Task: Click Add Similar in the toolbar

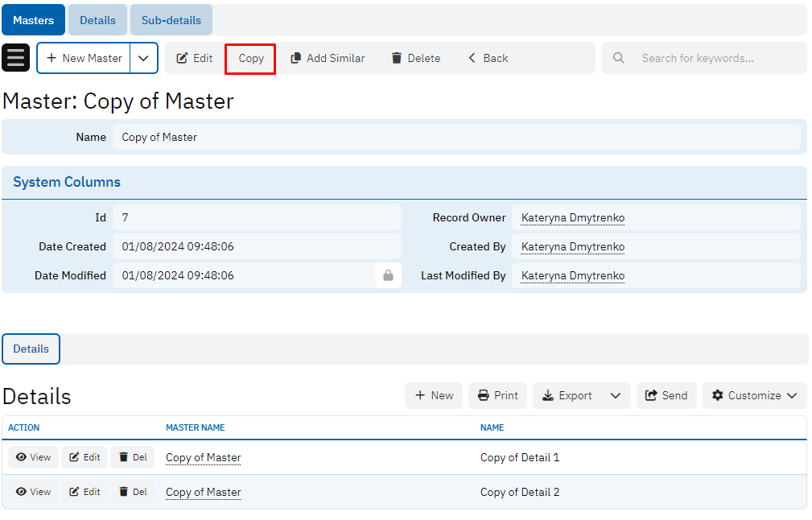Action: coord(328,58)
